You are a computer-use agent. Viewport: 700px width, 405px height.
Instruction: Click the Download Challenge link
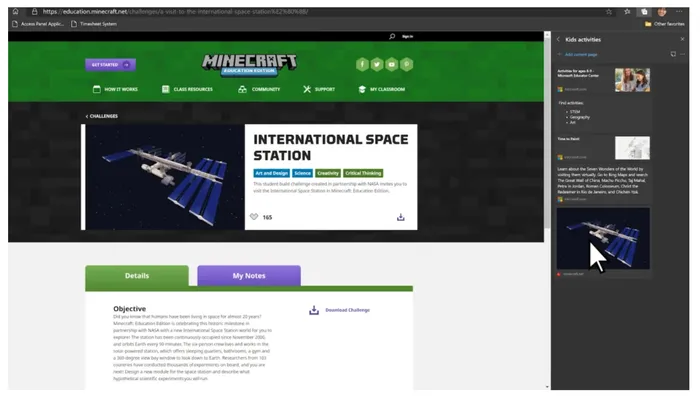click(x=348, y=310)
